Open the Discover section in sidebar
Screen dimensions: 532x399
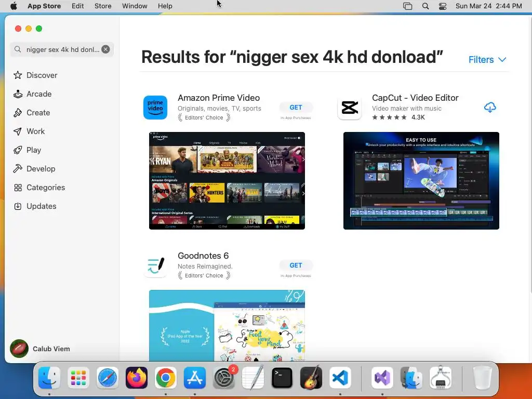click(35, 75)
